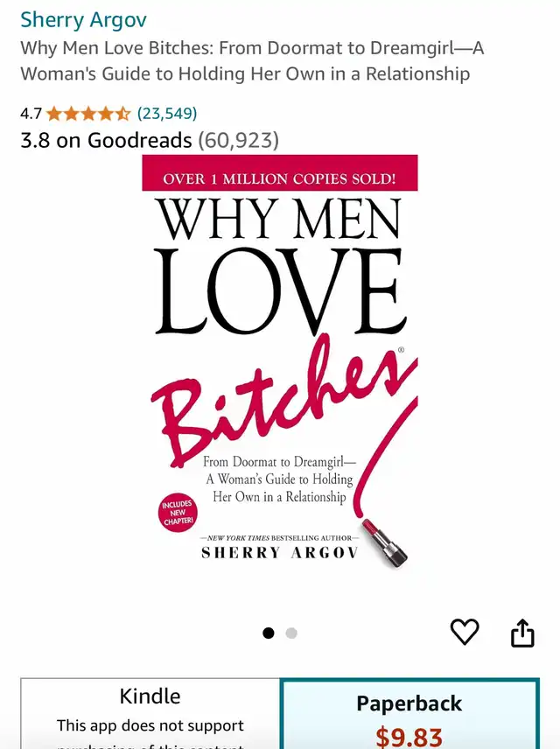Tap the Over 1 Million Copies Sold banner
The image size is (560, 749).
(x=279, y=173)
